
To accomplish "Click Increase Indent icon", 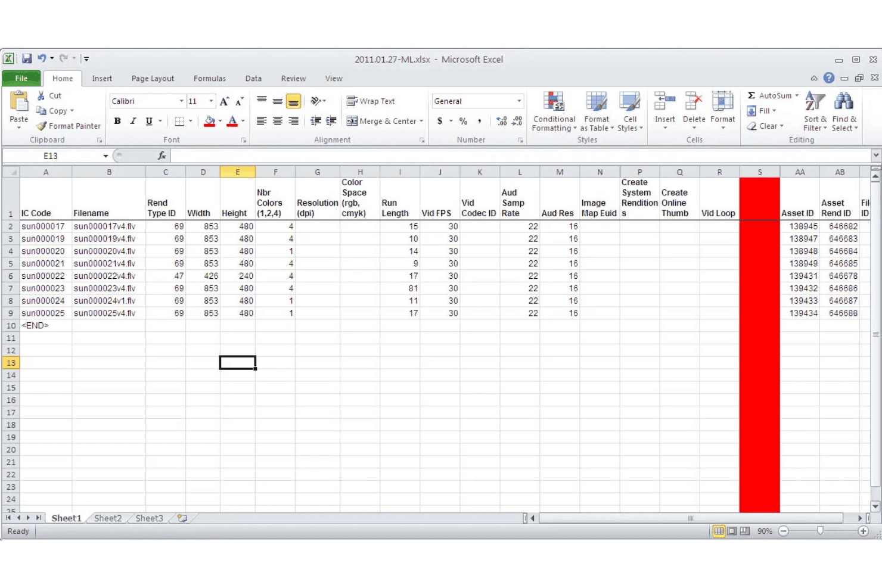I will 331,121.
